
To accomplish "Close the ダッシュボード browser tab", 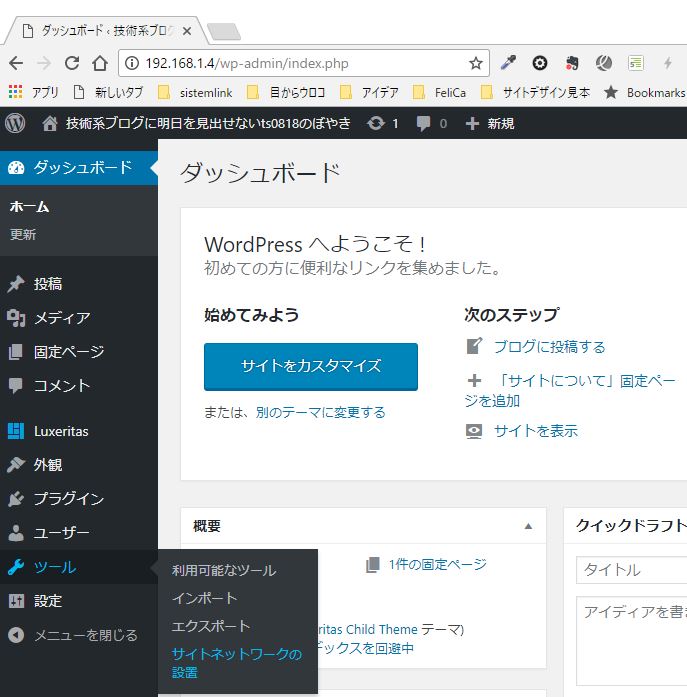I will pyautogui.click(x=187, y=31).
